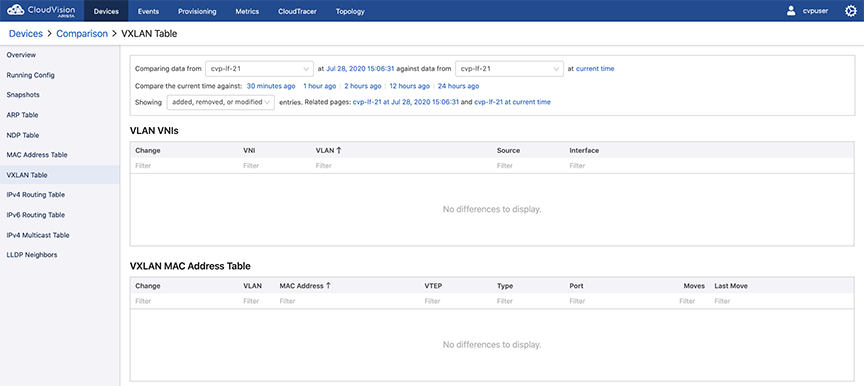
Task: Click the 24 hours ago link
Action: [458, 86]
